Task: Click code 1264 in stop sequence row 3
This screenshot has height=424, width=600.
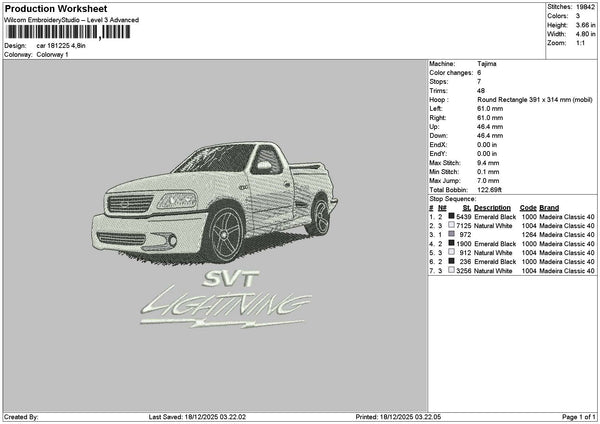Action: [x=529, y=235]
